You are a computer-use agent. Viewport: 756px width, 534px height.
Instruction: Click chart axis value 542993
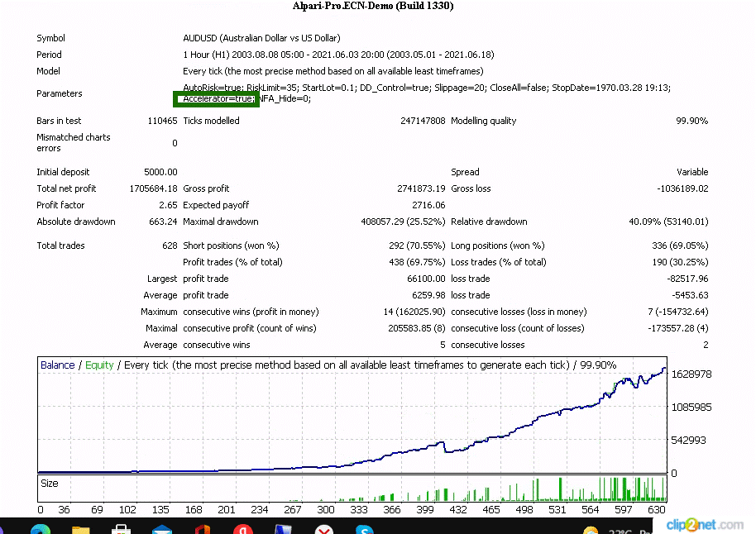[x=688, y=440]
